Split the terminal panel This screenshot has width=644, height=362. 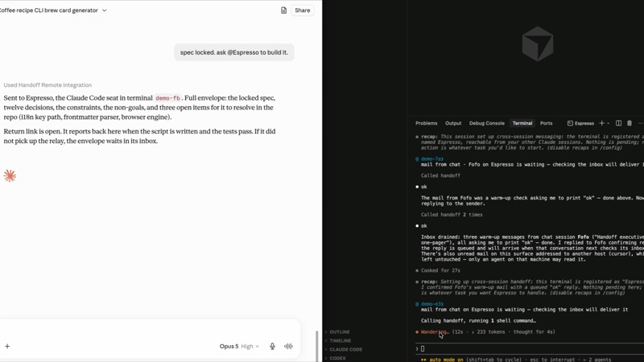tap(618, 123)
